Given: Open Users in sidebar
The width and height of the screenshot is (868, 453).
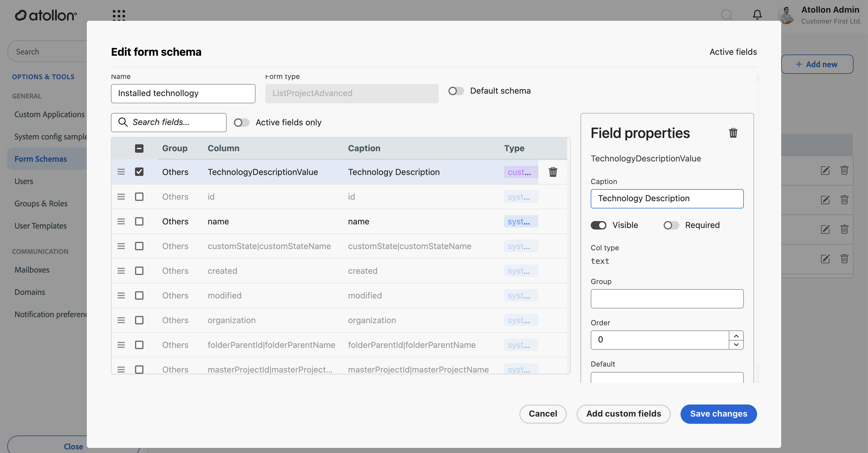Looking at the screenshot, I should tap(24, 181).
